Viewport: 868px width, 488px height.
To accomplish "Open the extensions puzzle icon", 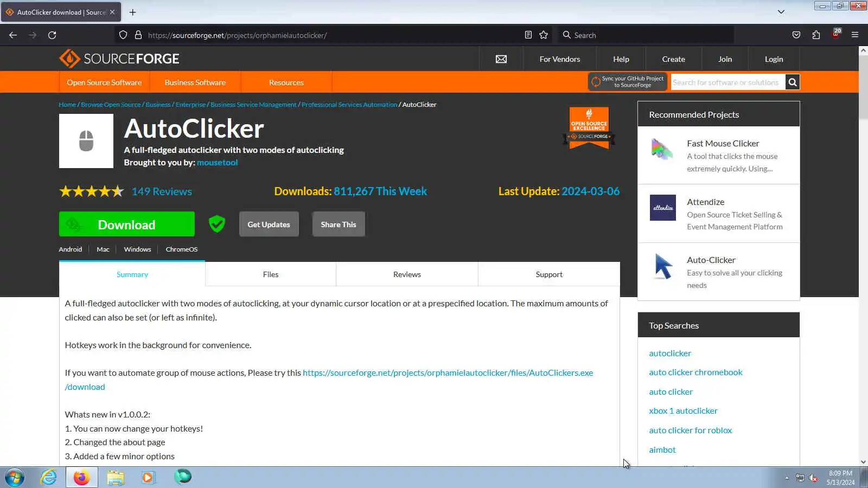I will coord(816,35).
